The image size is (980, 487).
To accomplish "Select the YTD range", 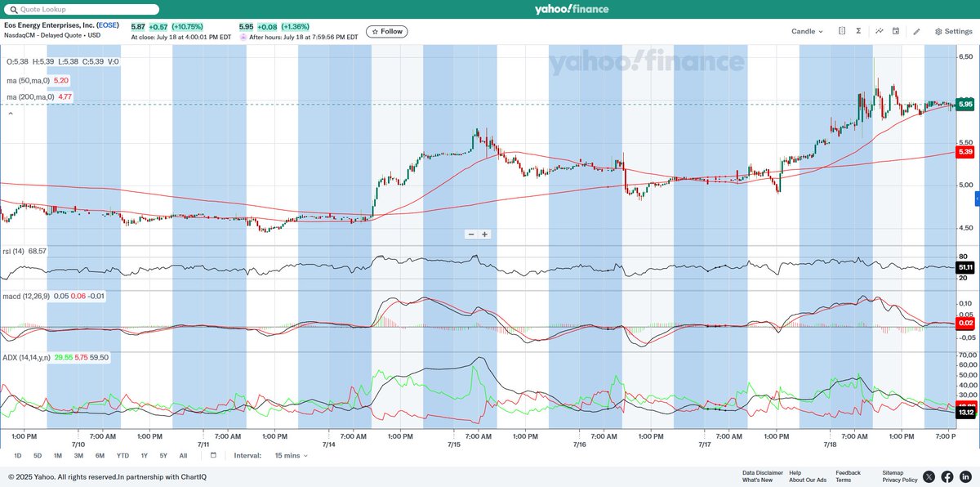I will tap(122, 455).
